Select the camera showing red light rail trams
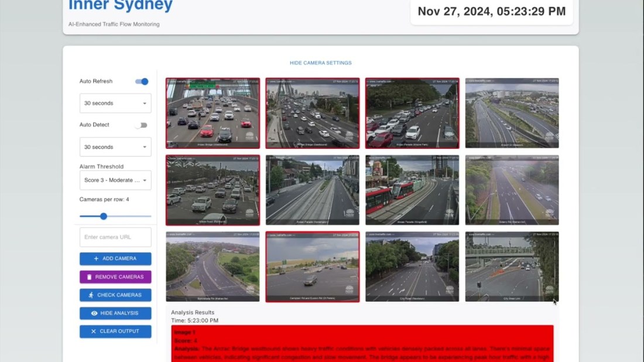Screen dimensions: 644x362 [x=412, y=190]
